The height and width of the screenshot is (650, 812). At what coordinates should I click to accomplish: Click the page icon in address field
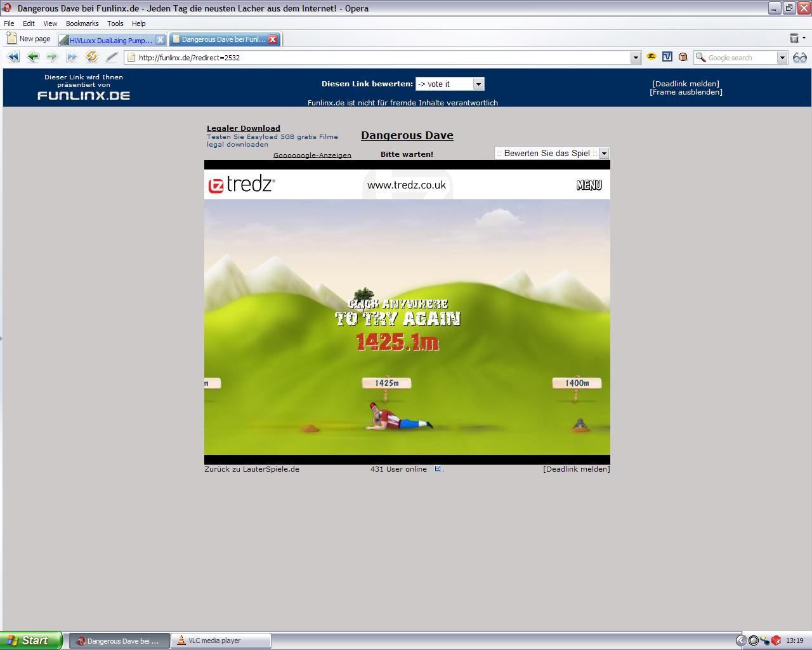click(131, 57)
